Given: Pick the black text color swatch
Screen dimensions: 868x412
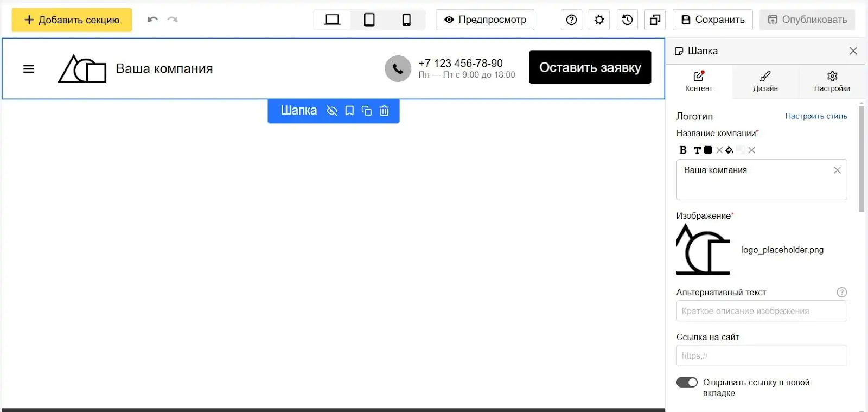Looking at the screenshot, I should [708, 150].
